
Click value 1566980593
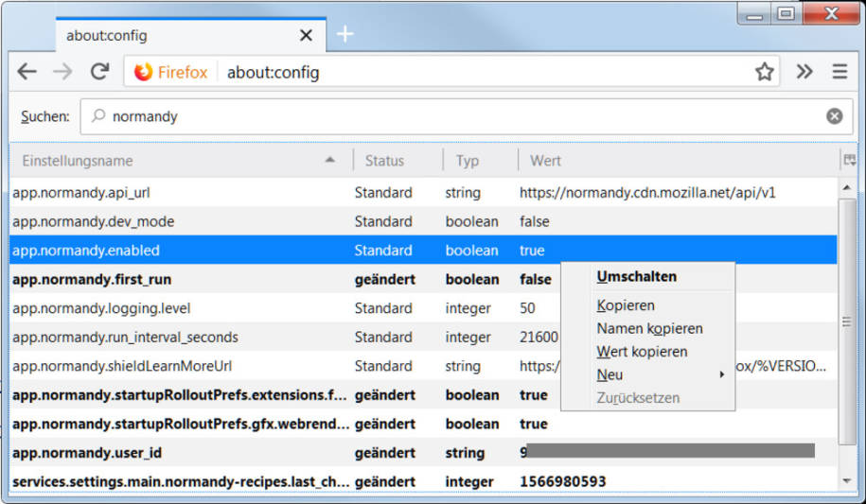(562, 481)
